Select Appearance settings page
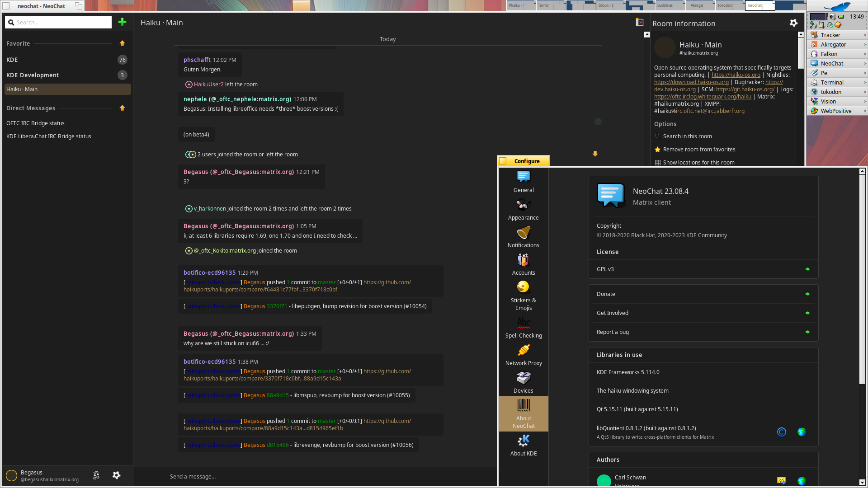This screenshot has width=868, height=488. (x=524, y=210)
